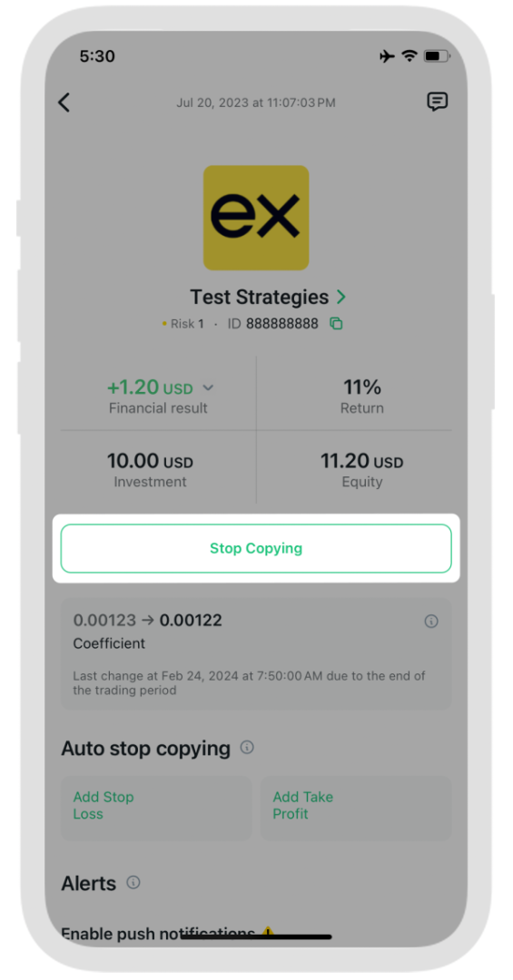Viewport: 513px width, 980px height.
Task: Tap the airplane mode icon
Action: (388, 56)
